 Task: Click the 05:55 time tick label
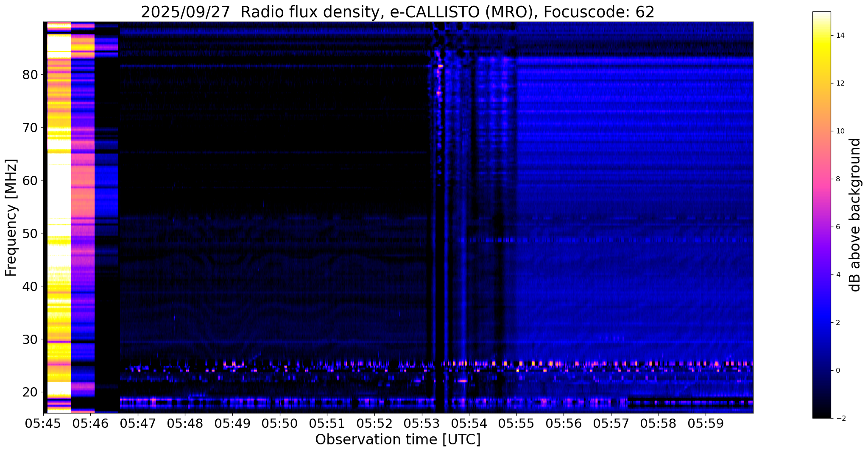(x=516, y=423)
